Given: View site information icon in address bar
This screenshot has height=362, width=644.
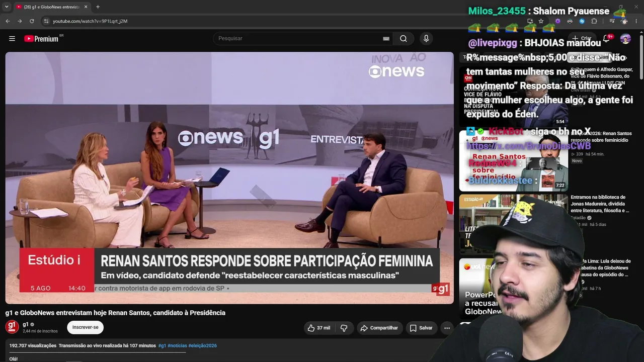Looking at the screenshot, I should pyautogui.click(x=46, y=21).
